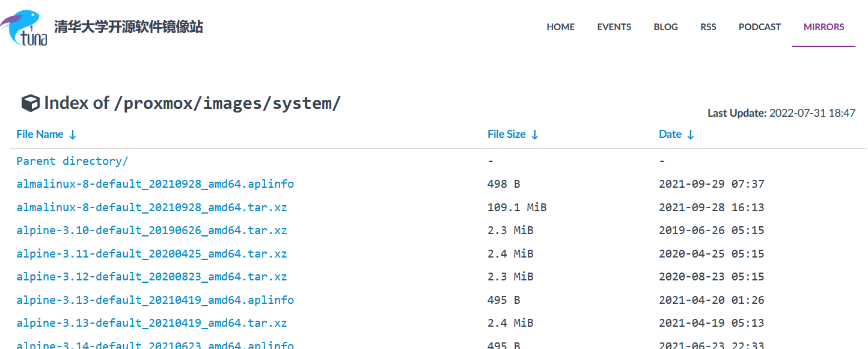Download alpine-3.13-default_20210419_amd64.tar.xz
The width and height of the screenshot is (868, 349).
[x=151, y=323]
